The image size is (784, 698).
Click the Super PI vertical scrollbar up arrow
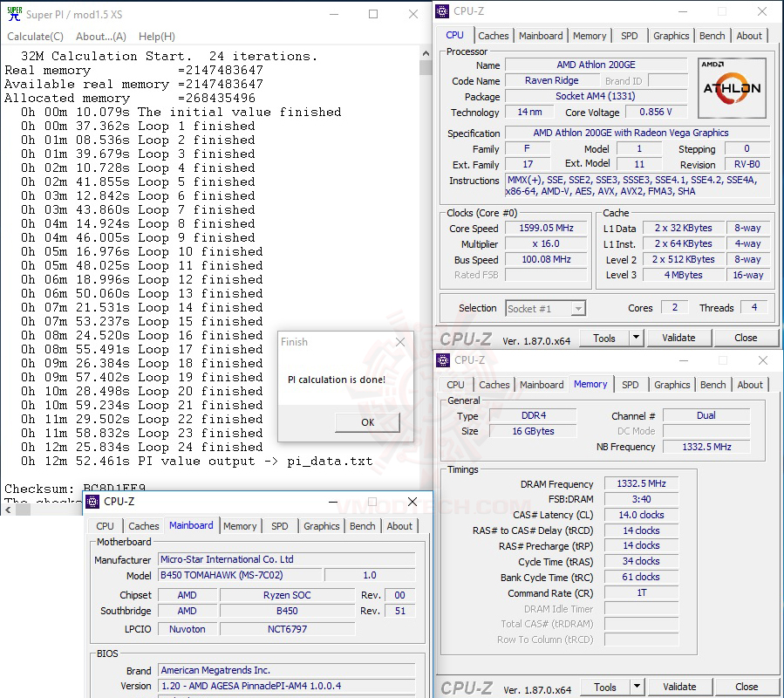coord(426,53)
